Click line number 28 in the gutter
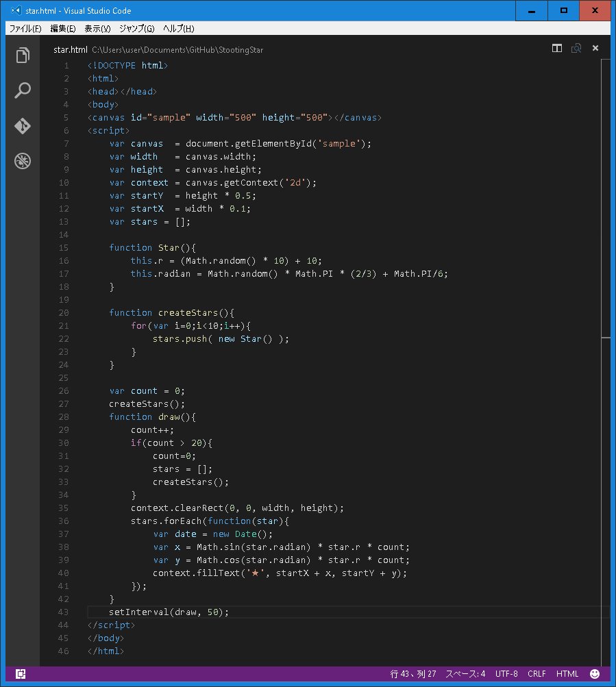The width and height of the screenshot is (616, 687). 64,416
